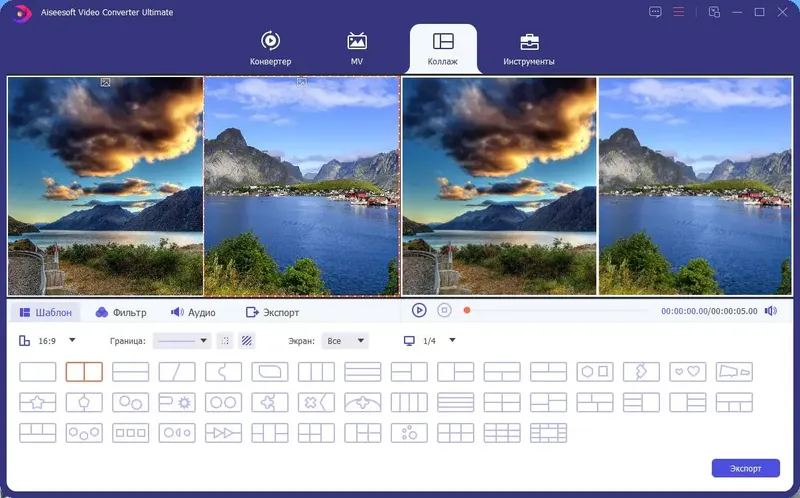Select the three horizontal rows template
Viewport: 800px width, 498px height.
click(363, 372)
